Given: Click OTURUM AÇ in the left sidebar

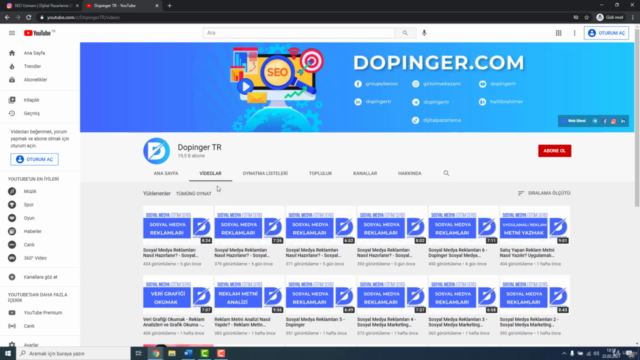Looking at the screenshot, I should (34, 160).
